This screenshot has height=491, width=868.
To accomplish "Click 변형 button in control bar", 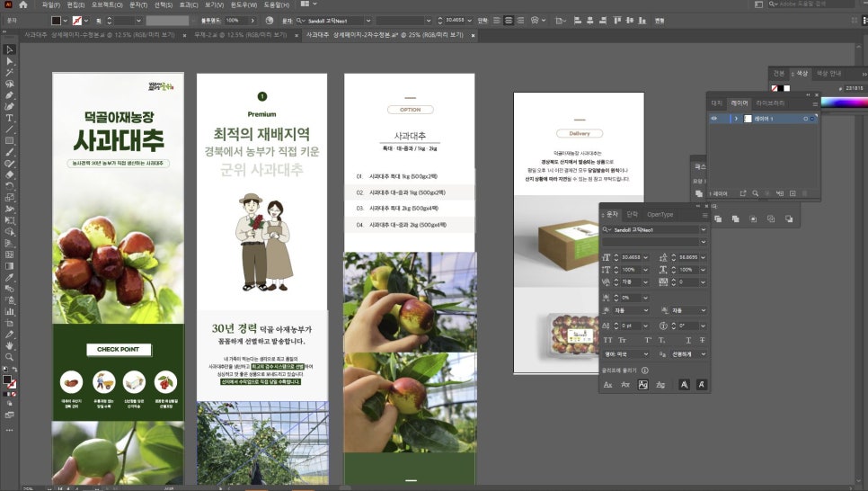I will point(660,21).
